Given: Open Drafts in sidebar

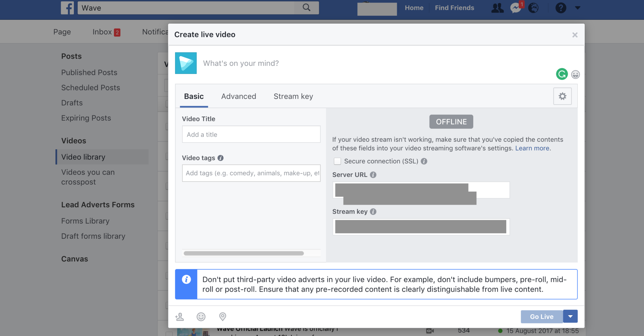Looking at the screenshot, I should 72,103.
